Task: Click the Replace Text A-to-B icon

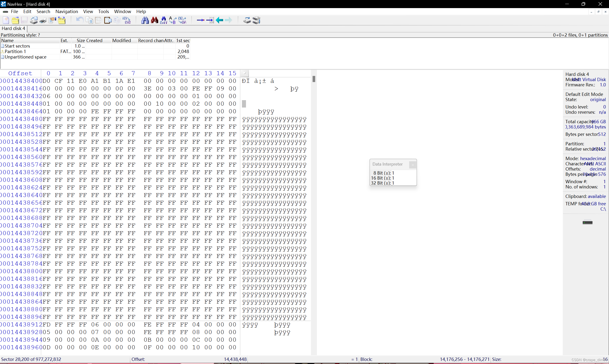Action: pos(173,20)
